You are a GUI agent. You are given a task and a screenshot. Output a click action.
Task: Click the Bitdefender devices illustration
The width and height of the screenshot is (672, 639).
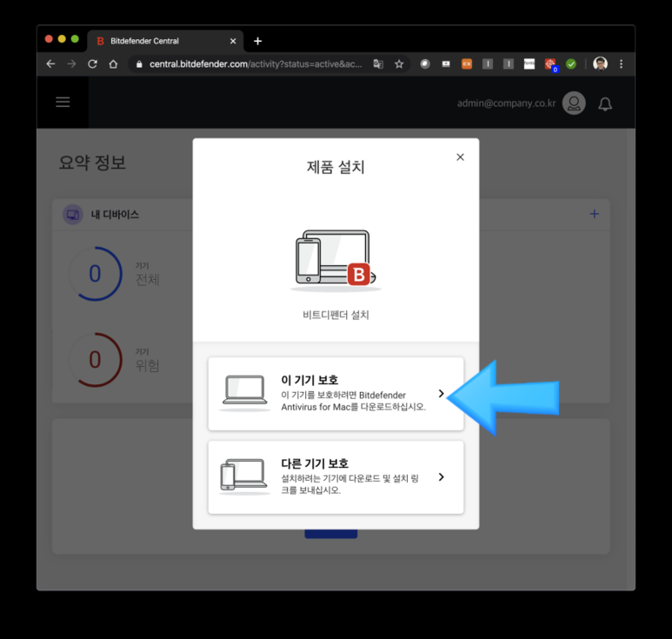336,261
